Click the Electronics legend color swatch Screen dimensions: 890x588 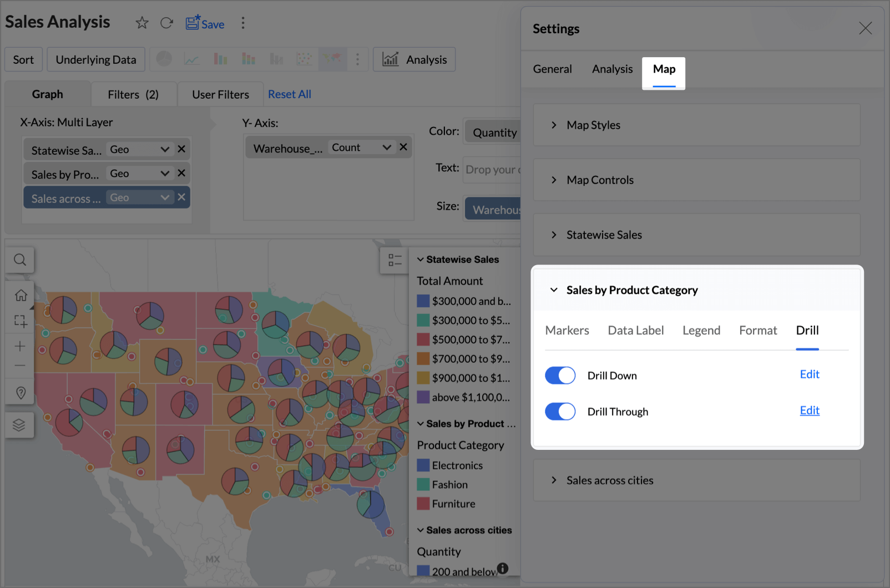pos(423,465)
